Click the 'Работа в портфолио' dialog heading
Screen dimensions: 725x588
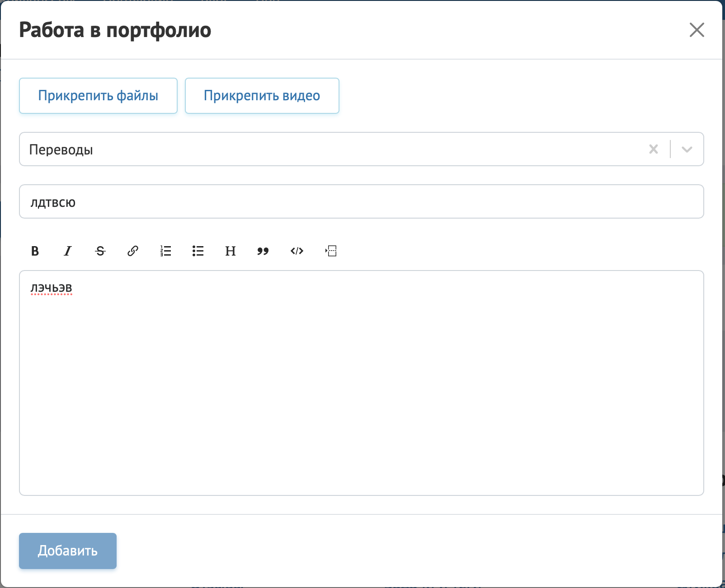pos(115,30)
